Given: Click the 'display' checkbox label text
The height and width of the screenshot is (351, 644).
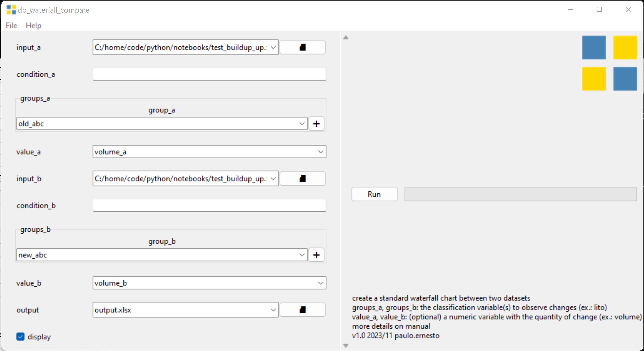Looking at the screenshot, I should click(x=39, y=337).
